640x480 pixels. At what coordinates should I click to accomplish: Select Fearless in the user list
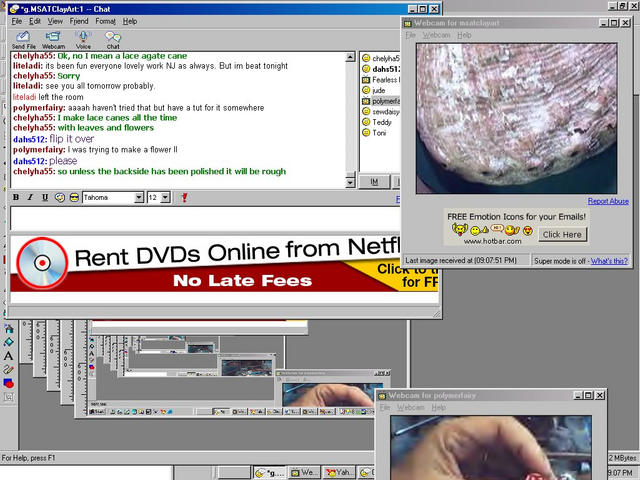click(x=380, y=80)
